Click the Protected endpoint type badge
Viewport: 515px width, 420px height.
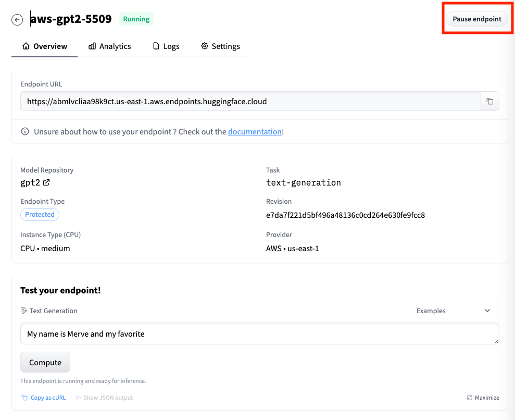(40, 215)
